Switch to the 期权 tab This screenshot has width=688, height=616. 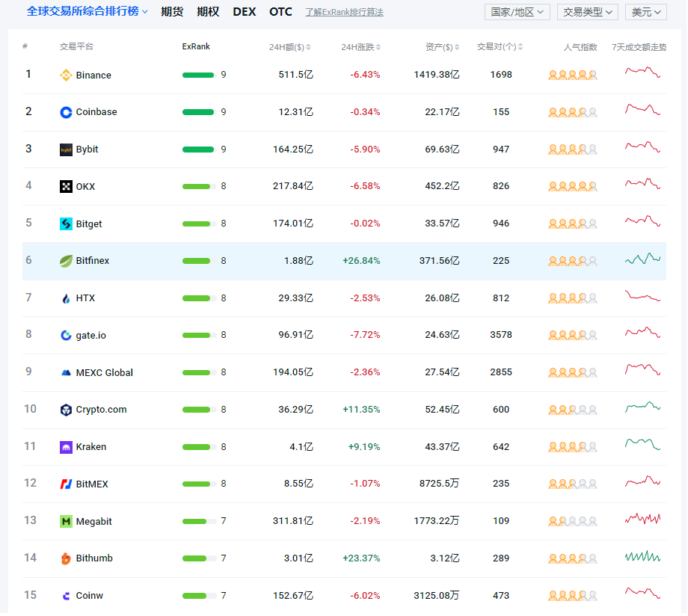click(x=208, y=12)
